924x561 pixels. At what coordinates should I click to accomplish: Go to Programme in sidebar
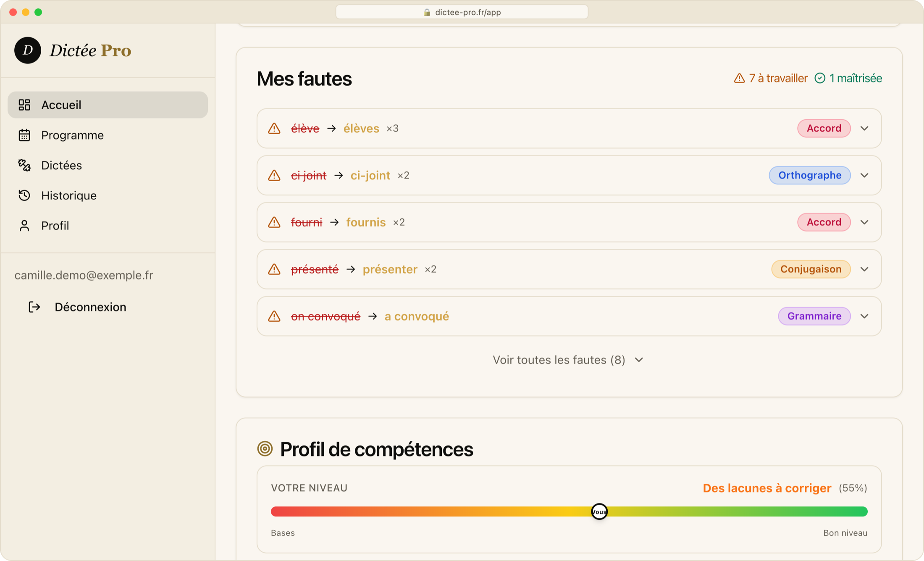(x=108, y=135)
